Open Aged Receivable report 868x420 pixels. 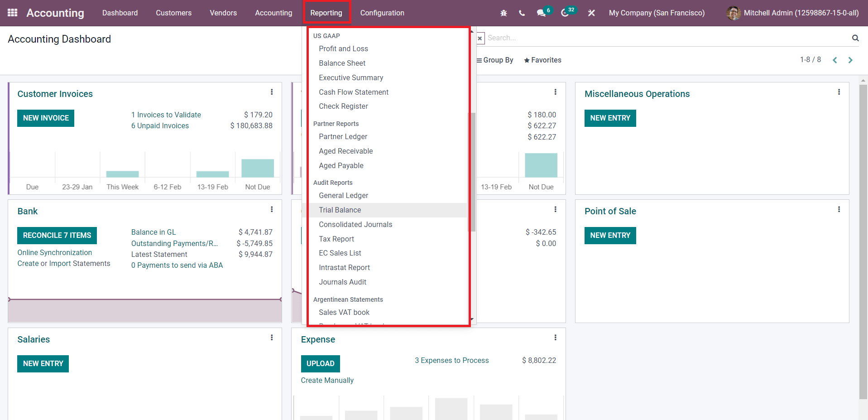(345, 151)
